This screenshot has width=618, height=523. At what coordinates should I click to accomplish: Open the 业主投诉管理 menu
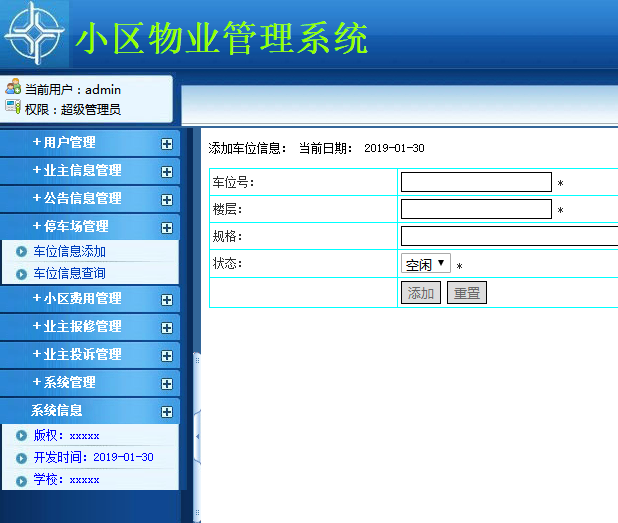pos(77,354)
